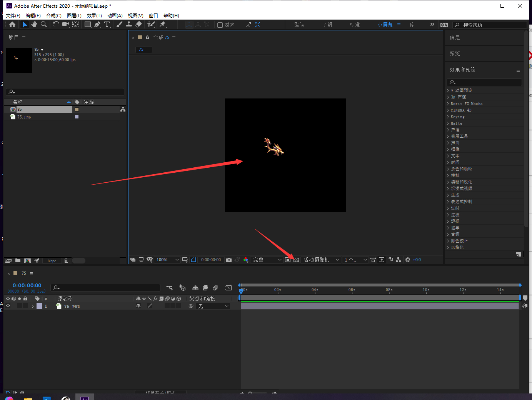This screenshot has width=532, height=400.
Task: Select the Pen tool
Action: (97, 25)
